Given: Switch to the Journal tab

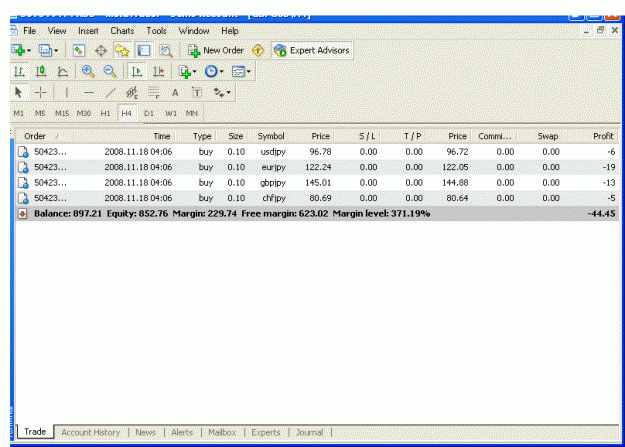Looking at the screenshot, I should coord(309,432).
